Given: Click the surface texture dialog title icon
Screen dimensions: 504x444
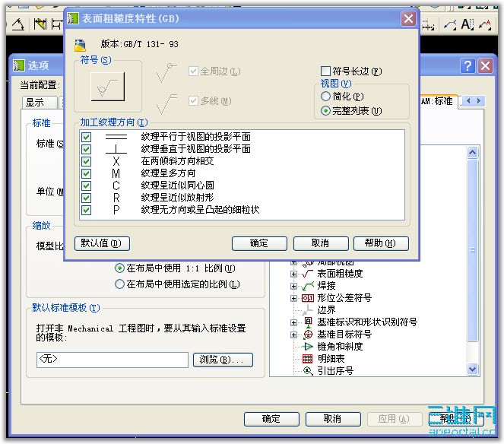Looking at the screenshot, I should [73, 18].
